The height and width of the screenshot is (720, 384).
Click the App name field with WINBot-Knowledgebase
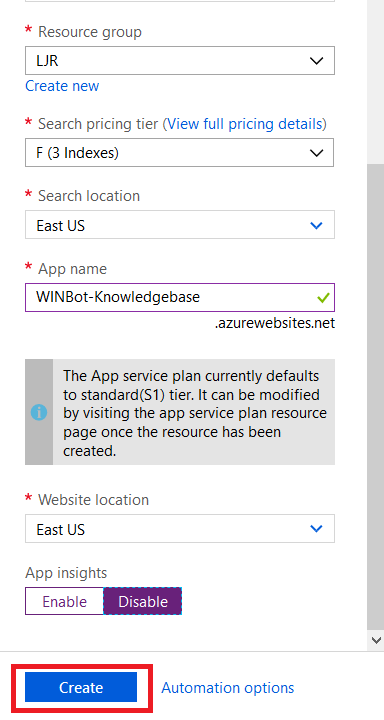[x=180, y=298]
